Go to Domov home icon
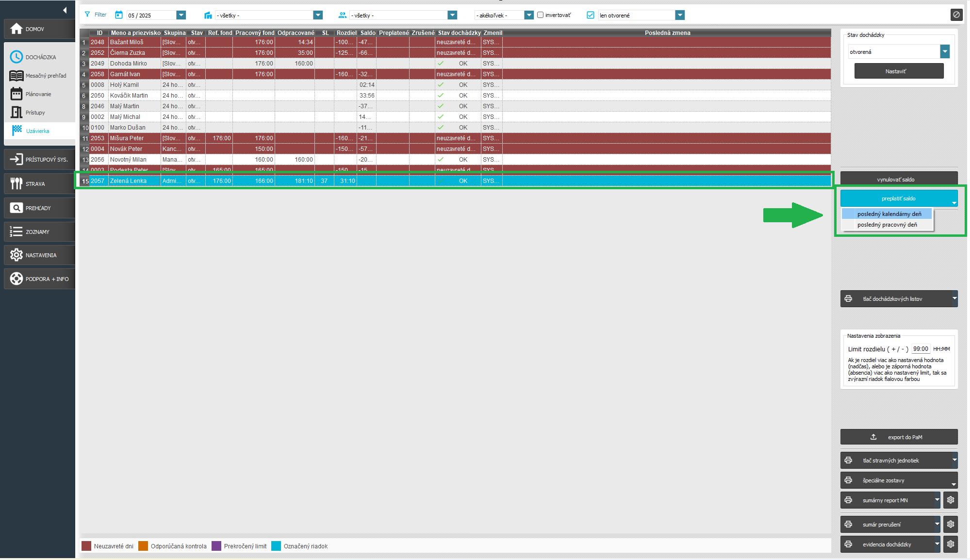 click(16, 29)
